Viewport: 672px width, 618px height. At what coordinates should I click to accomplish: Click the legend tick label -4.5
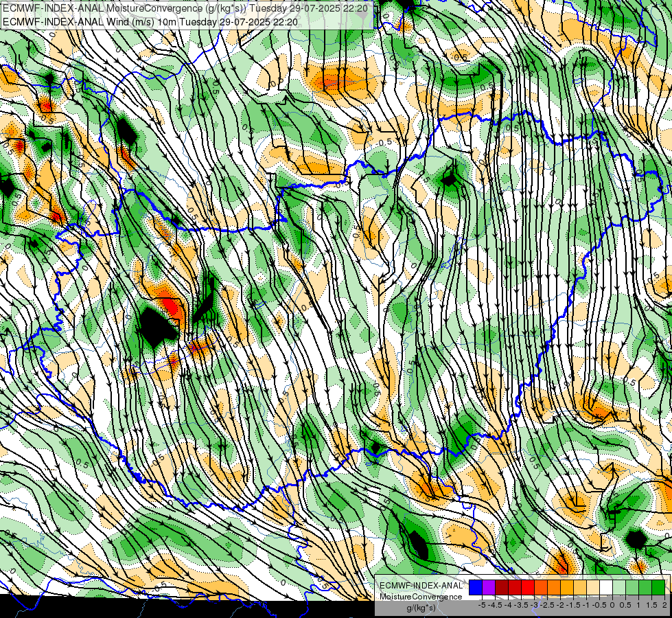pos(495,605)
